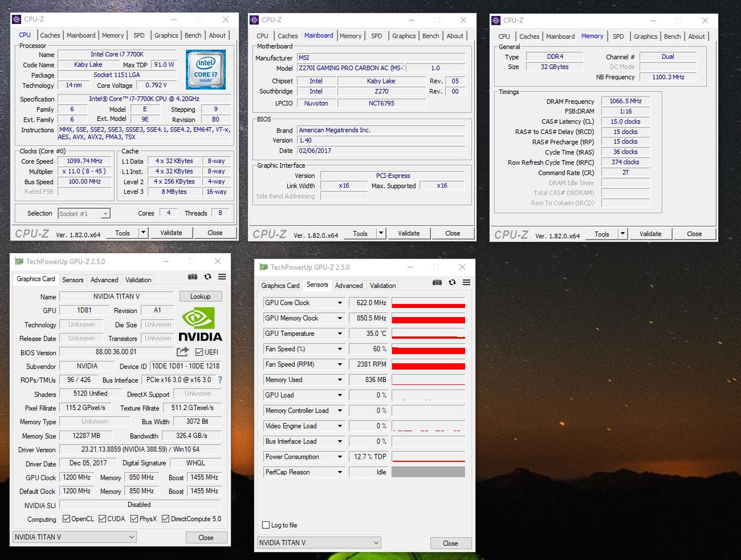The width and height of the screenshot is (741, 560).
Task: Click the refresh icon in GPU-Z Sensors window
Action: [x=452, y=283]
